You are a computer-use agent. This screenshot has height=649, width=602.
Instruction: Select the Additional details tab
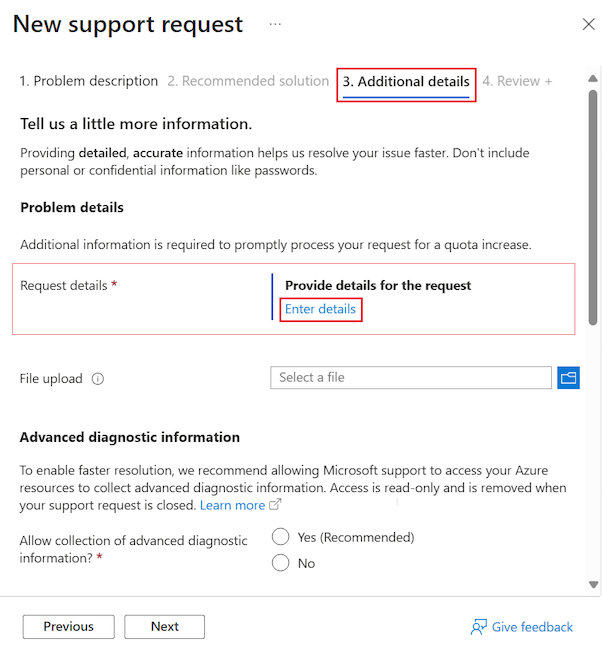[x=406, y=81]
